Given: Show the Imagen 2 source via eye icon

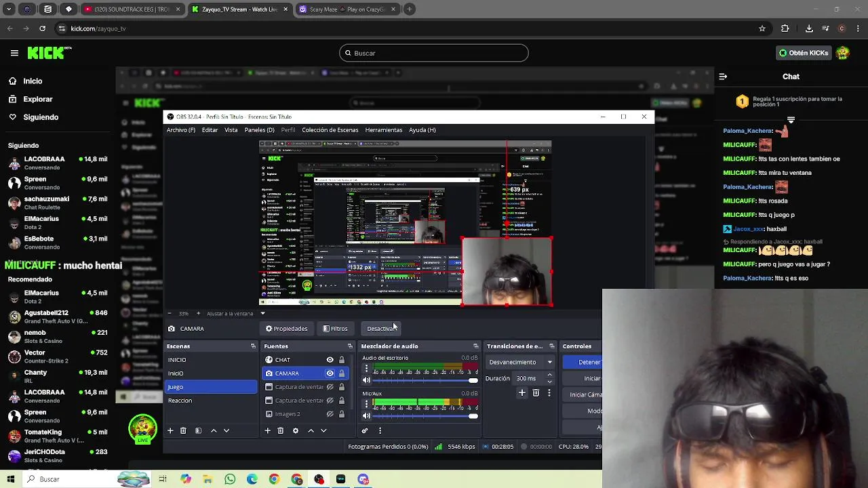Looking at the screenshot, I should pyautogui.click(x=330, y=414).
